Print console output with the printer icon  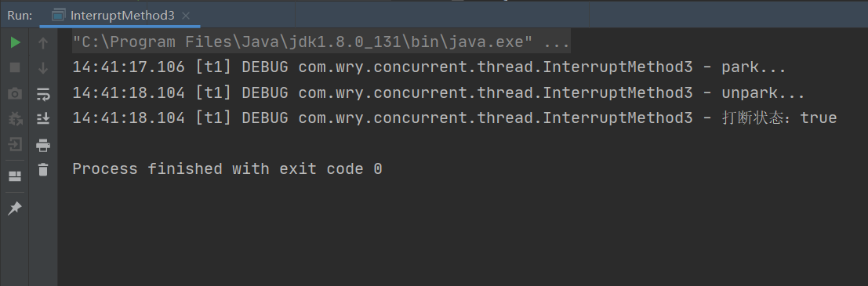[x=43, y=146]
